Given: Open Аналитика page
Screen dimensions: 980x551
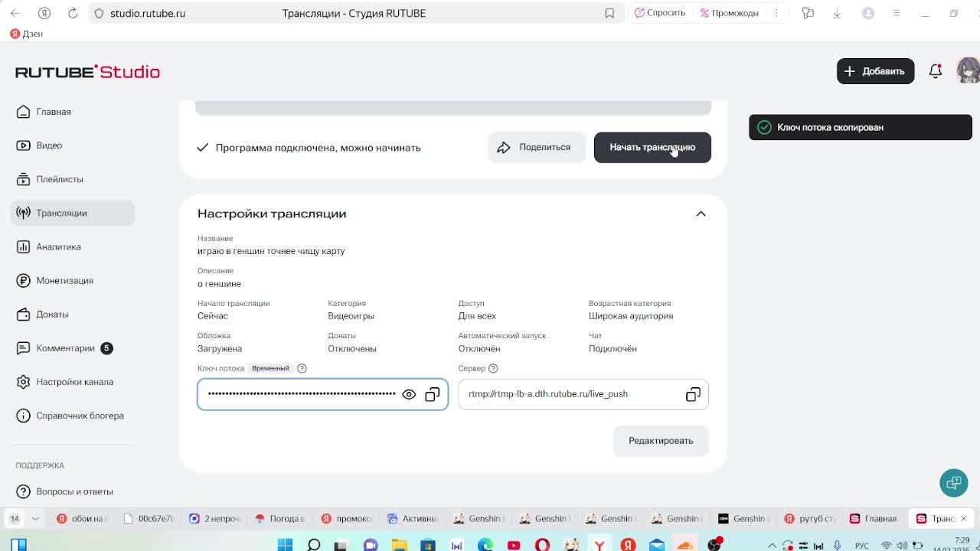Looking at the screenshot, I should 73,246.
